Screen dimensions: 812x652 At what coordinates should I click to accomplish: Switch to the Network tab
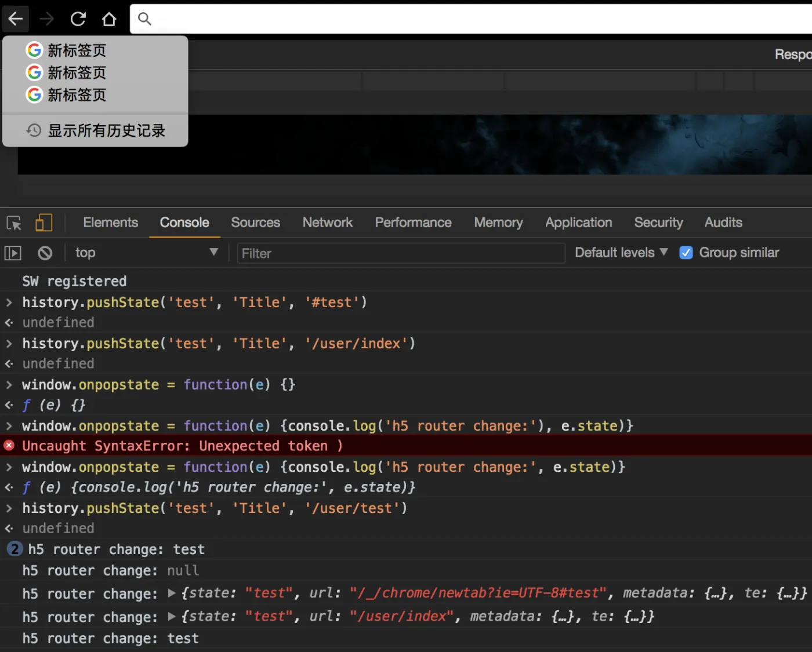pos(327,223)
